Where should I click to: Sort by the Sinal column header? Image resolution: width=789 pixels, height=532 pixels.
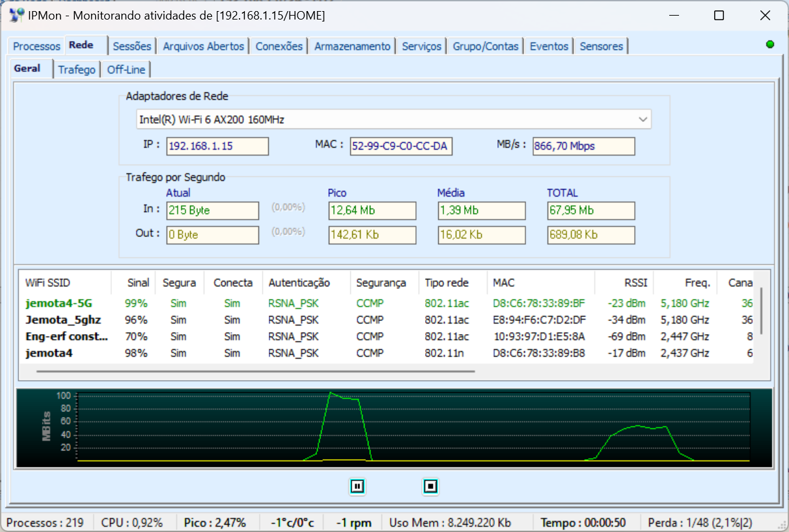tap(133, 283)
